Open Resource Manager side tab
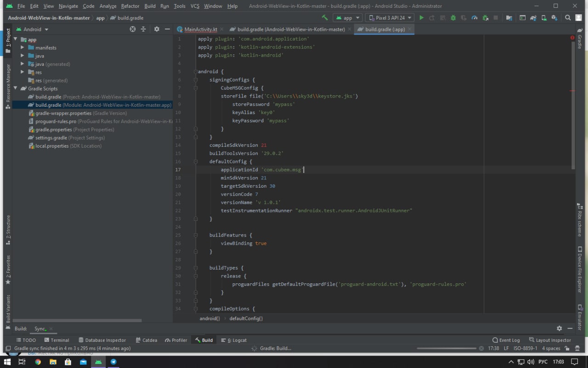 pos(8,86)
